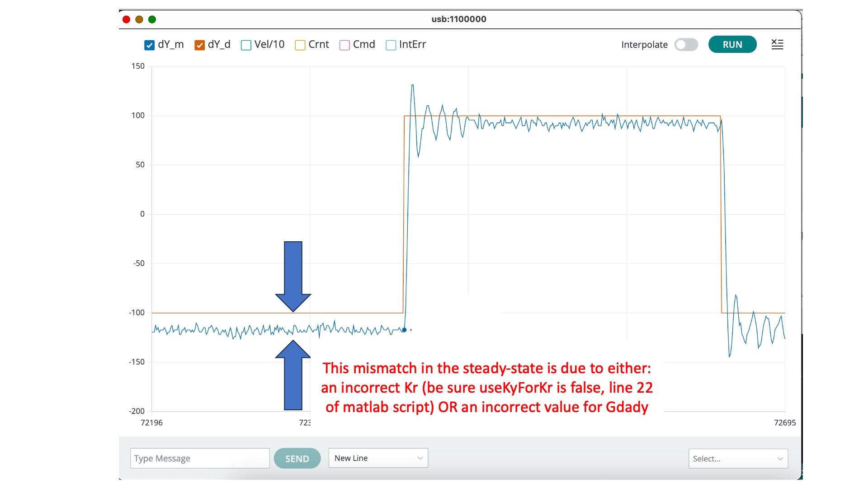The width and height of the screenshot is (868, 488).
Task: Enable the Crnt series checkbox
Action: [300, 45]
